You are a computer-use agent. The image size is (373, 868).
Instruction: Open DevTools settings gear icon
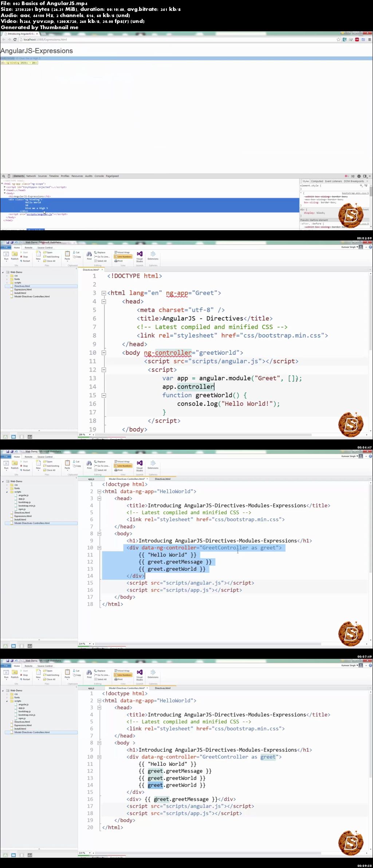pos(359,176)
